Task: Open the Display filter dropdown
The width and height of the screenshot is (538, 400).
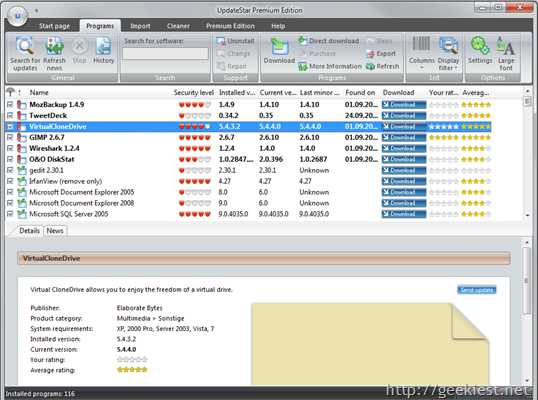Action: [x=448, y=54]
